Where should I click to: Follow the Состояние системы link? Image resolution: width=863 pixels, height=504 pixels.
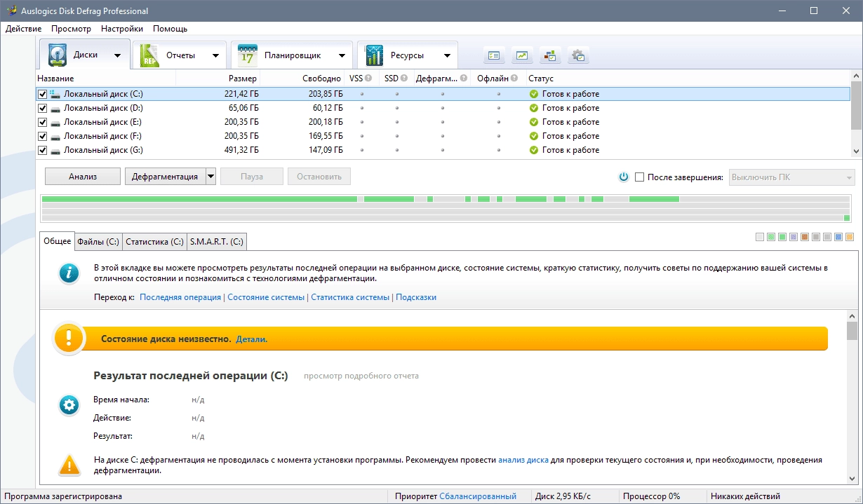coord(266,297)
